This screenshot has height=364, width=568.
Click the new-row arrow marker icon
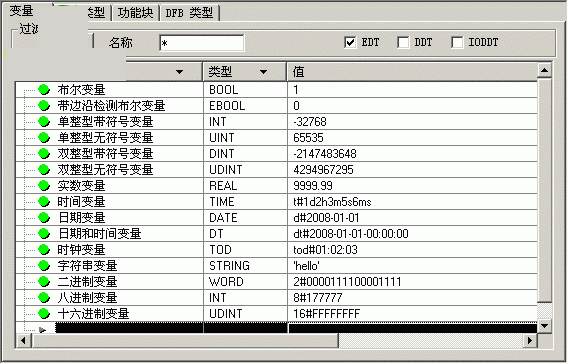tap(43, 329)
